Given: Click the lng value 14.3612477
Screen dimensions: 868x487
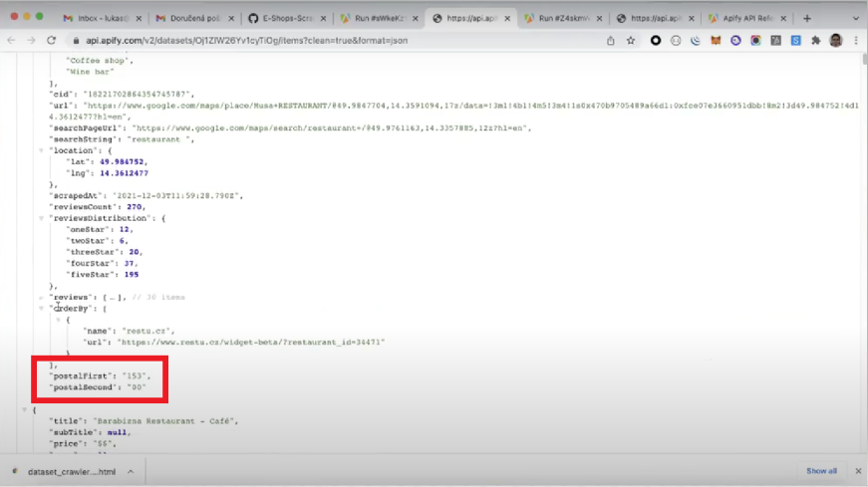Looking at the screenshot, I should [124, 173].
